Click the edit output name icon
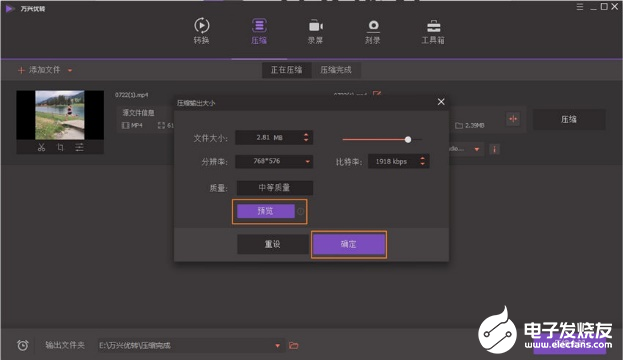Image resolution: width=623 pixels, height=360 pixels. 377,94
